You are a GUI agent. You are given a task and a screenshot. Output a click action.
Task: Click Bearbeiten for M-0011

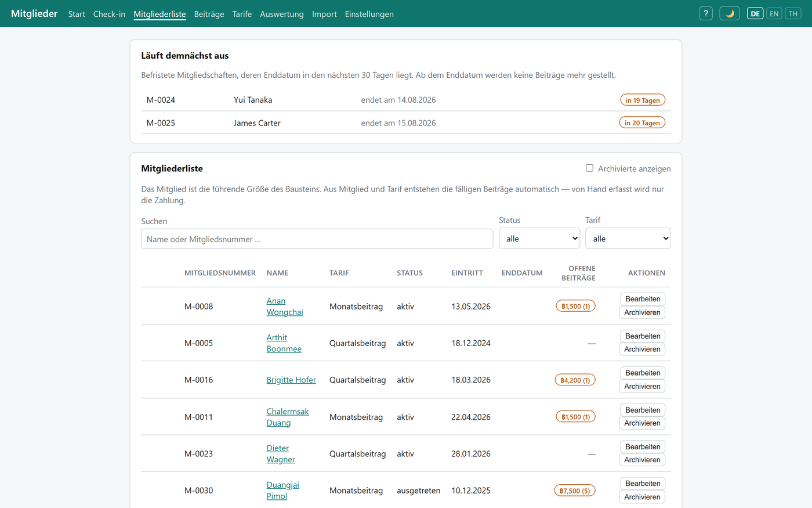pyautogui.click(x=643, y=410)
